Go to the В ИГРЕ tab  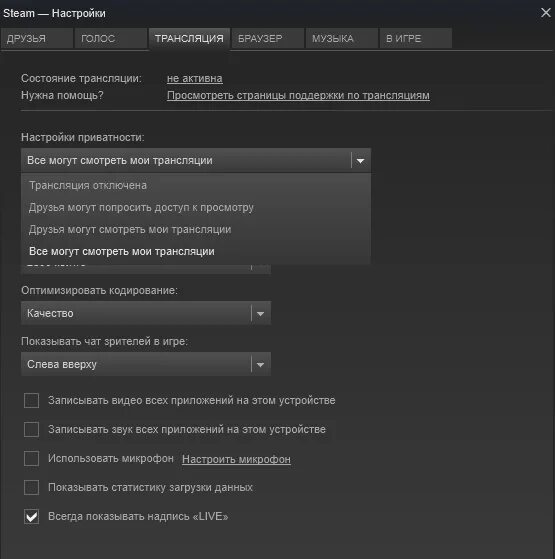point(416,38)
